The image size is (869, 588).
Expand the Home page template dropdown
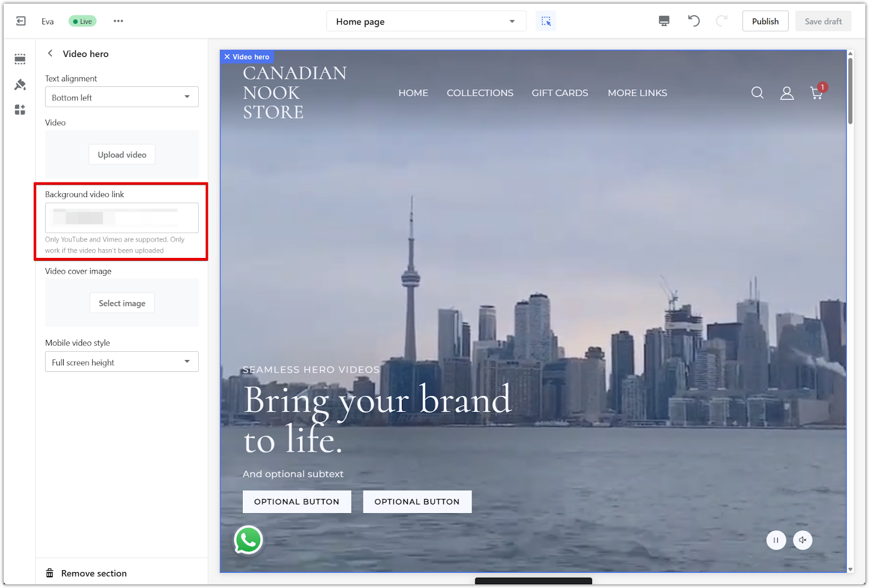pyautogui.click(x=426, y=22)
